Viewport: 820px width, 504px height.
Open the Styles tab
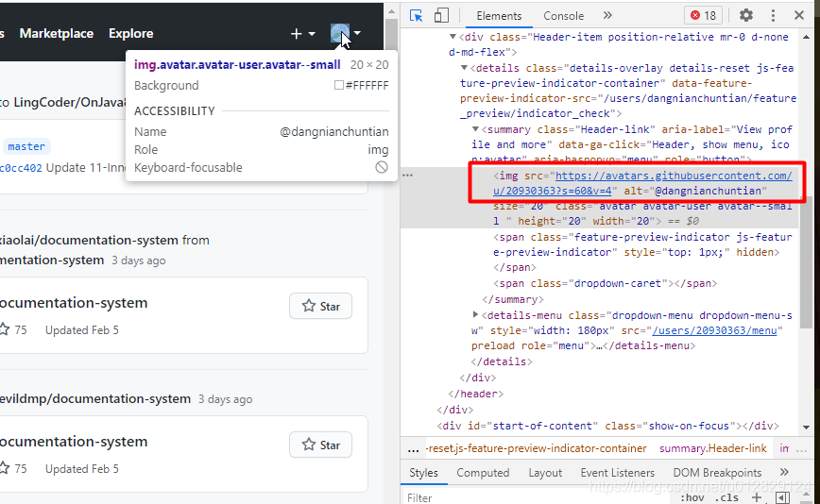point(423,473)
